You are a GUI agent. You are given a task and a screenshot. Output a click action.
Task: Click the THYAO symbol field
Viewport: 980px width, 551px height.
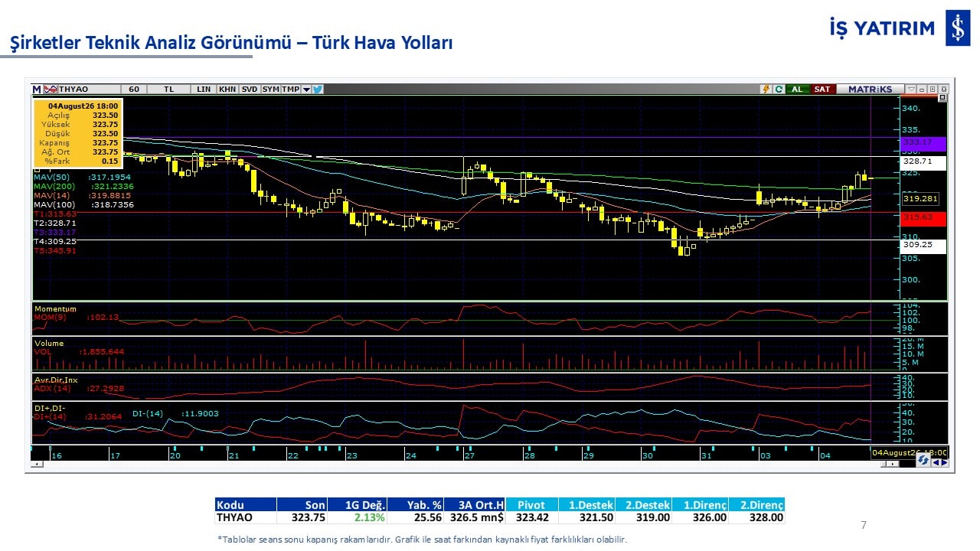pyautogui.click(x=89, y=89)
